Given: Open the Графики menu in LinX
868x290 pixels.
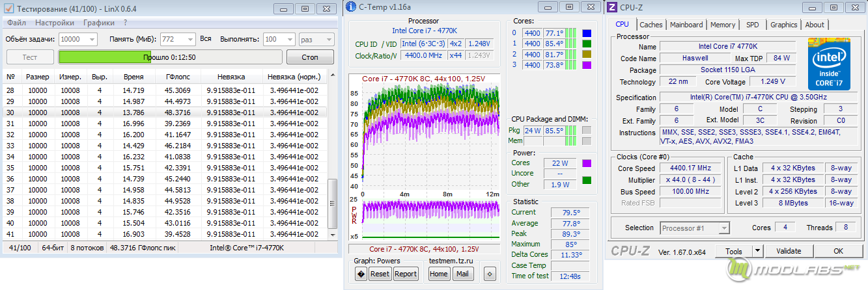Looking at the screenshot, I should pos(98,23).
